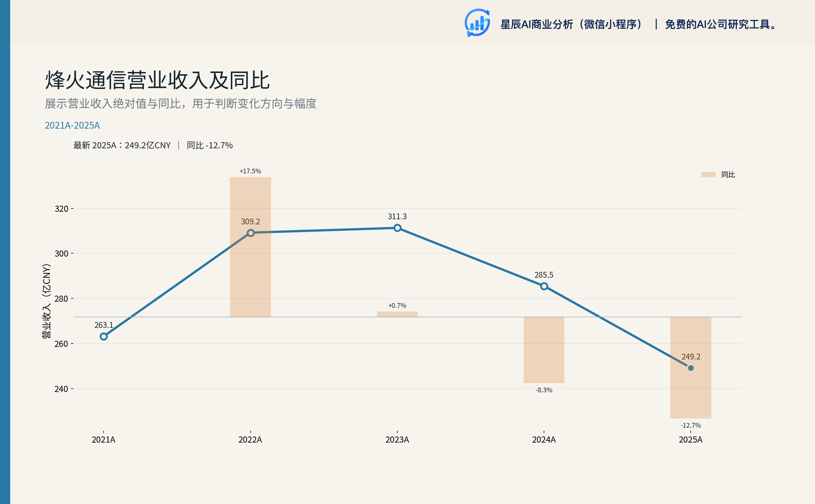Click the 240 y-axis tick label

pos(61,389)
